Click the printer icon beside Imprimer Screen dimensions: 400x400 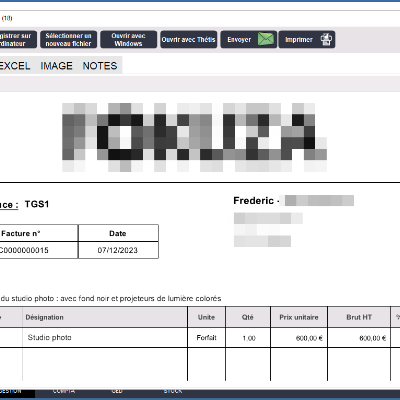[x=326, y=39]
